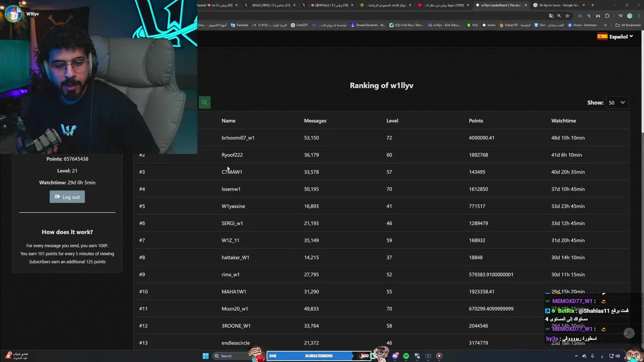Click the W1llyv streamer avatar in webcam overlay
The image size is (644, 362).
14,14
